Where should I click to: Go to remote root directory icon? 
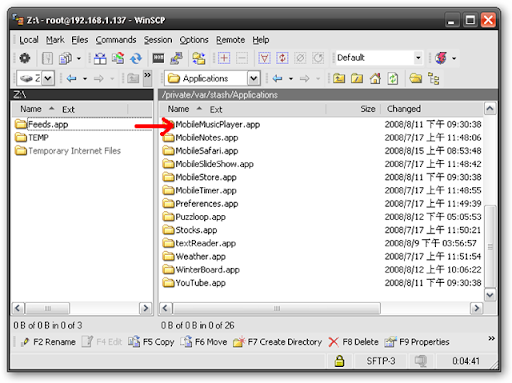coord(357,79)
